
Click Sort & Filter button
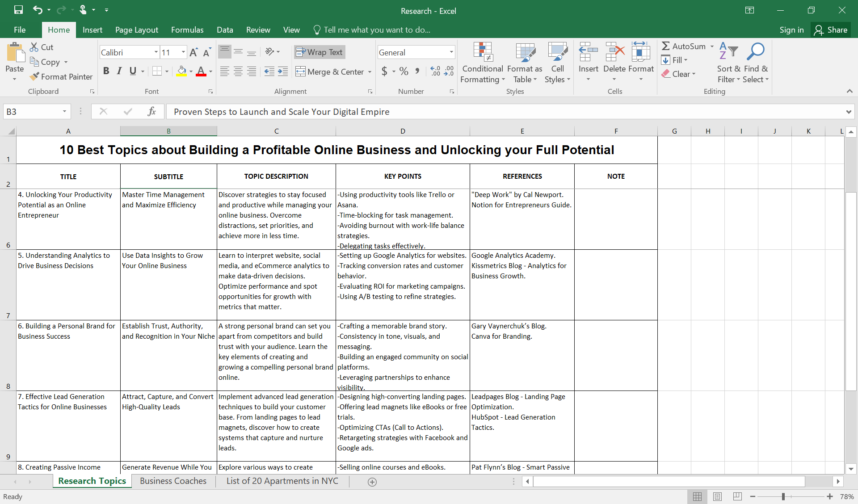tap(728, 63)
